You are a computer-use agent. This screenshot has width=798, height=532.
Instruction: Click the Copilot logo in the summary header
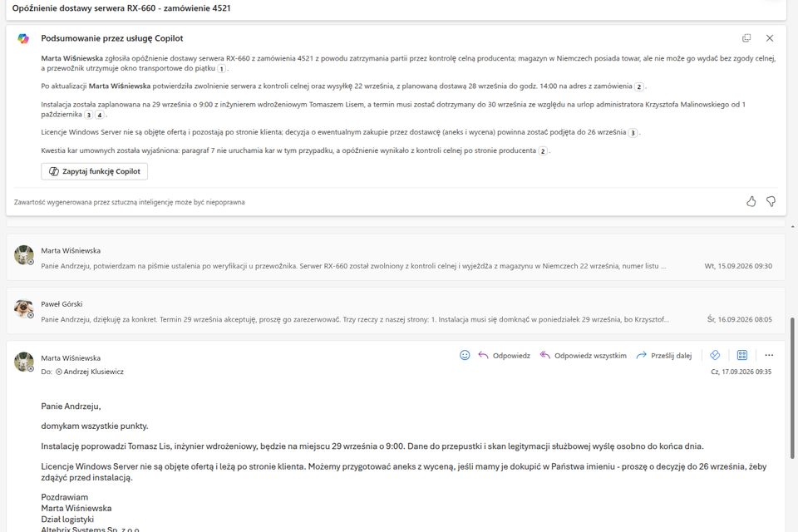[x=23, y=39]
